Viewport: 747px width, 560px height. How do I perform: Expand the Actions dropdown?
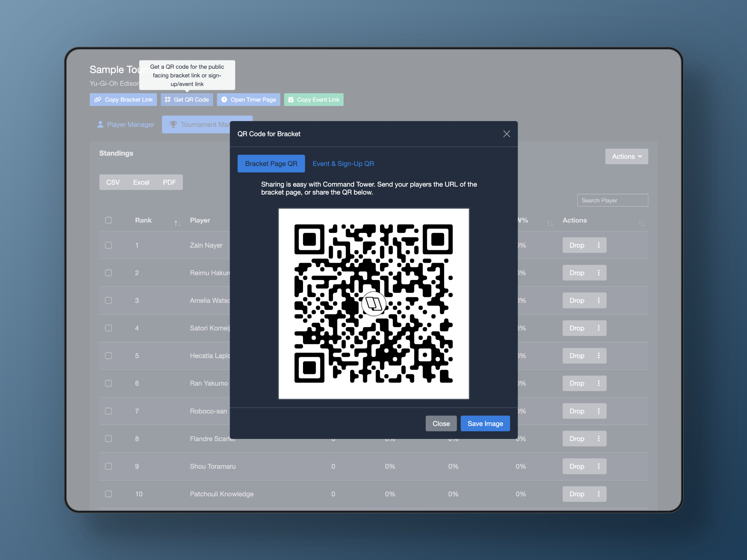coord(626,157)
